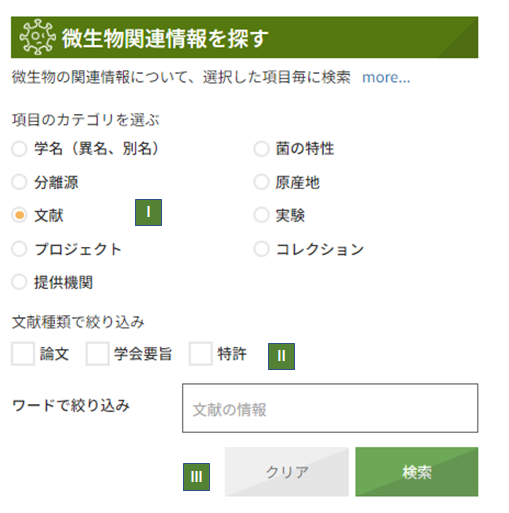The height and width of the screenshot is (513, 509).
Task: Click the green 検索 button
Action: click(417, 472)
